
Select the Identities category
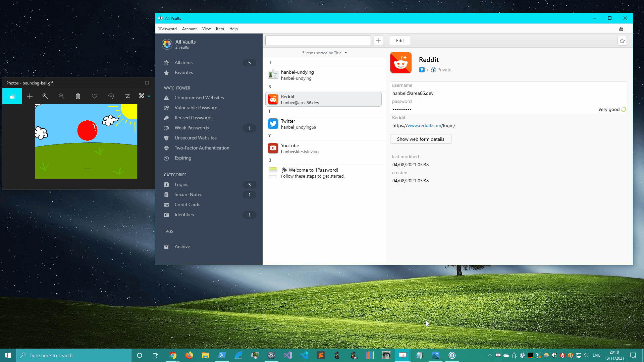pyautogui.click(x=209, y=215)
